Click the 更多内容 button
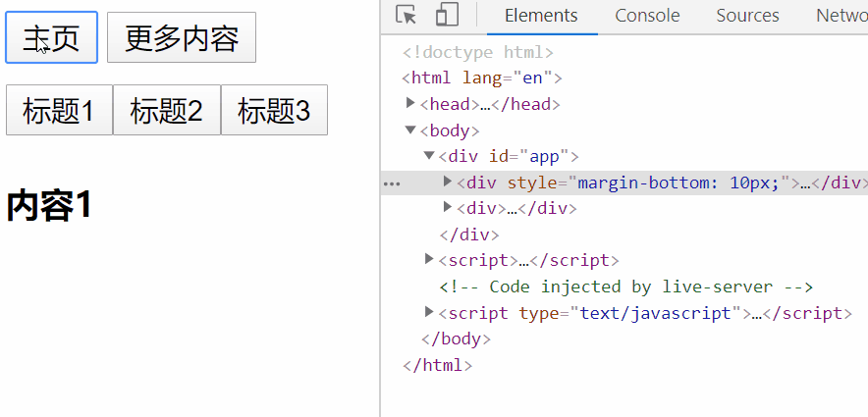This screenshot has height=417, width=868. [182, 37]
